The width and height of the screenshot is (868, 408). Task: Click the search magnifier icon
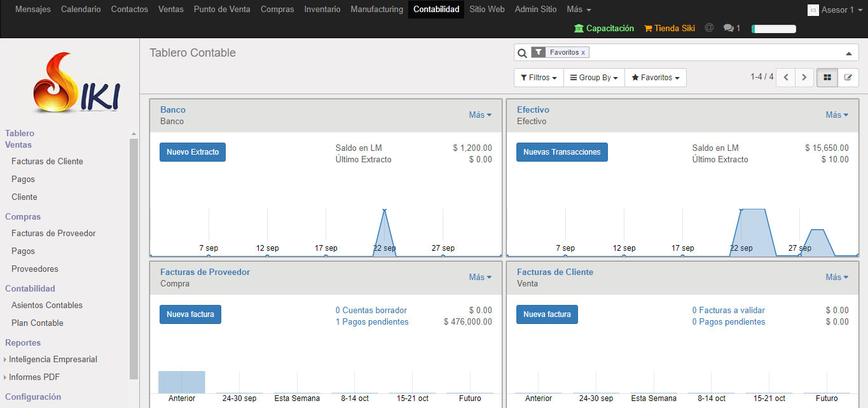pos(522,53)
